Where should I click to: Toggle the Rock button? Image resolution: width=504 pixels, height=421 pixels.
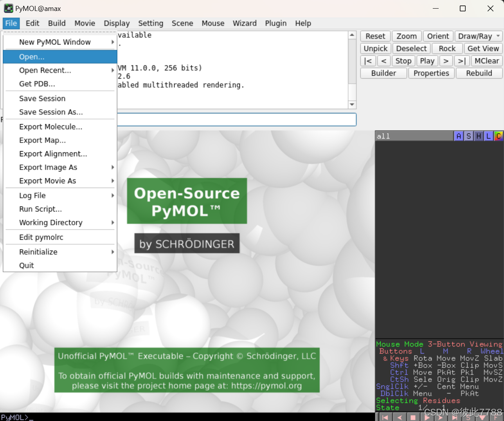(x=447, y=49)
